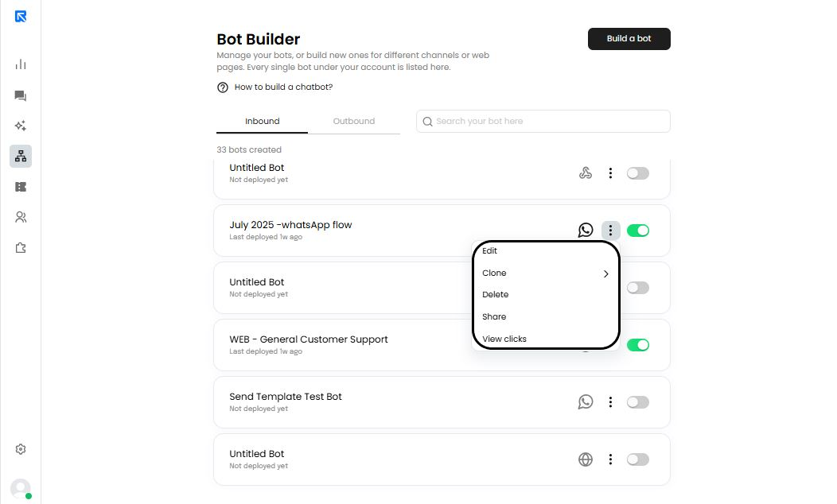Click the globe icon on last Untitled Bot

point(586,459)
